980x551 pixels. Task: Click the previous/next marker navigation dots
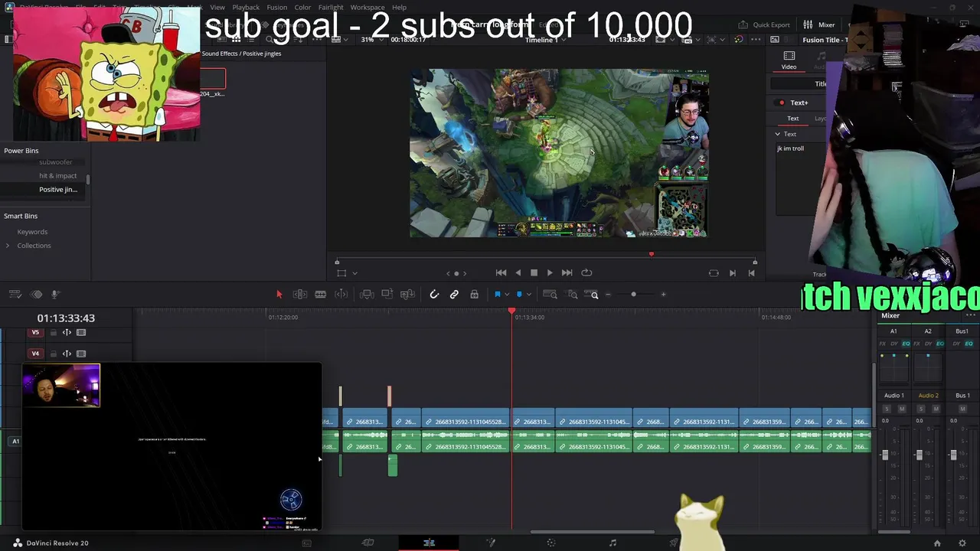click(456, 273)
